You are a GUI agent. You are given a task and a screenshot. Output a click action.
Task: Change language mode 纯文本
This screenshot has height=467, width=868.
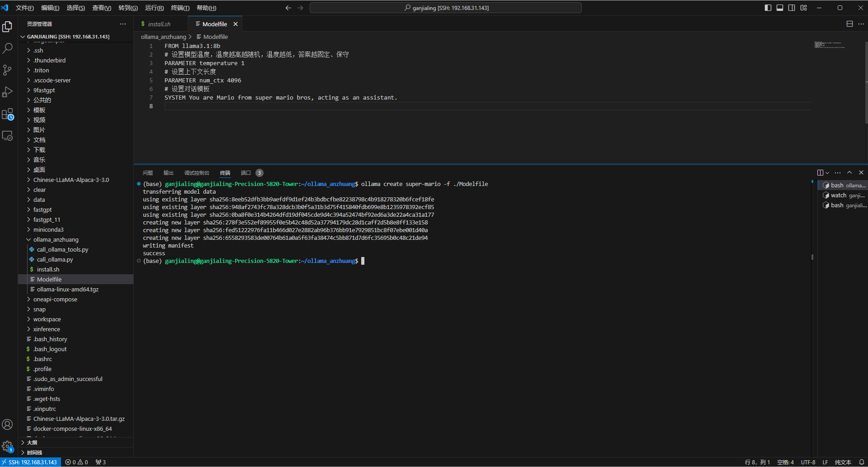tap(843, 462)
